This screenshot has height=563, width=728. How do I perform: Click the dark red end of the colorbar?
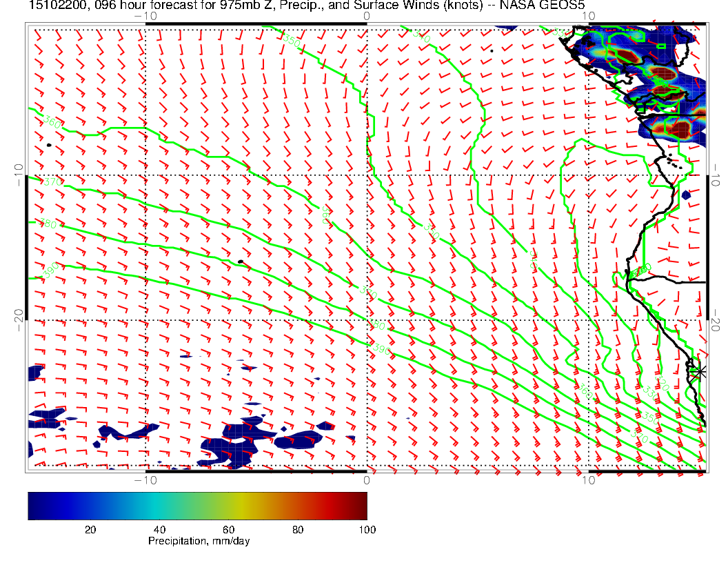360,505
